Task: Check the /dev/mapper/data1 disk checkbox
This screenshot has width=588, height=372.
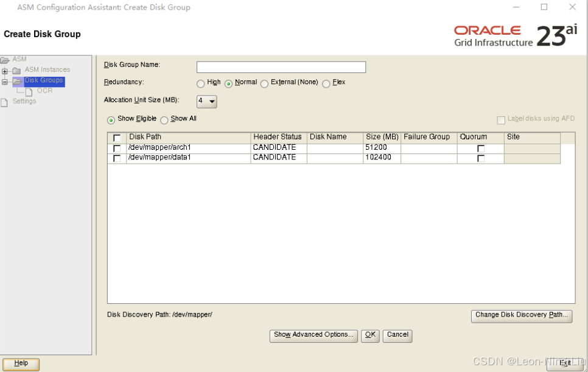Action: tap(117, 158)
